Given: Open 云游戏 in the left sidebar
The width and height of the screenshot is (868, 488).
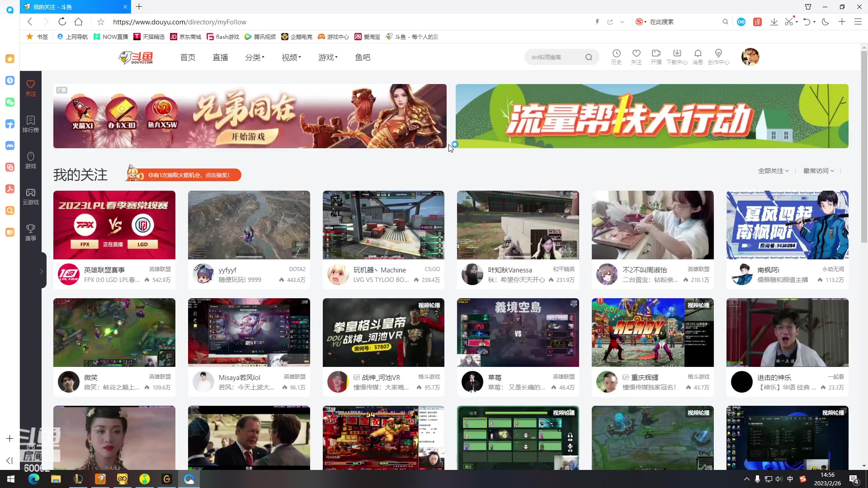Looking at the screenshot, I should (30, 196).
